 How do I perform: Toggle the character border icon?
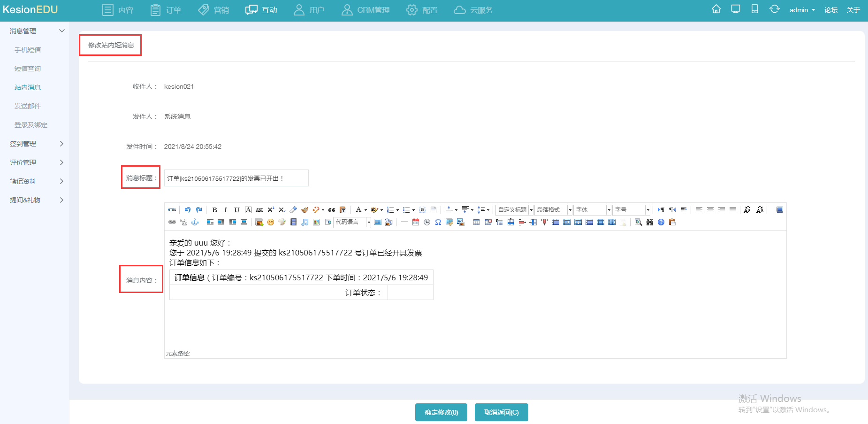coord(248,210)
